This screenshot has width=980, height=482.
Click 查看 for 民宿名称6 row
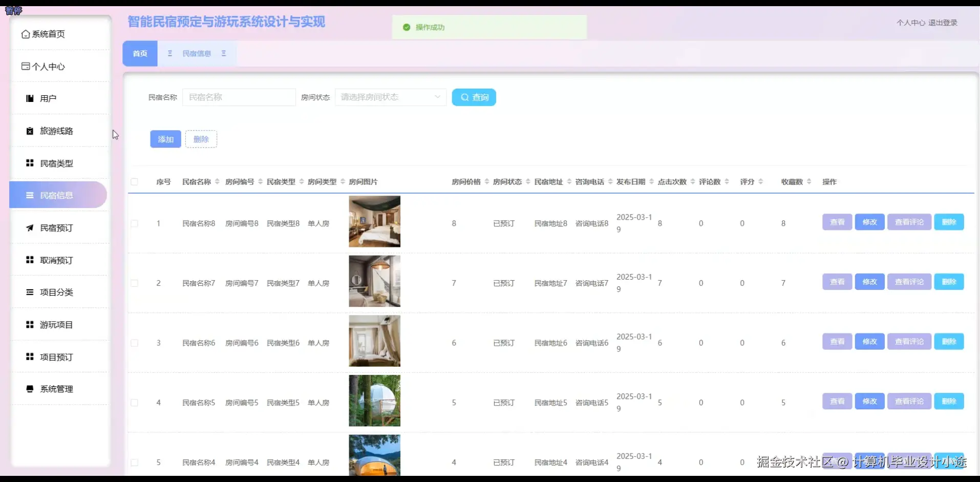tap(837, 342)
